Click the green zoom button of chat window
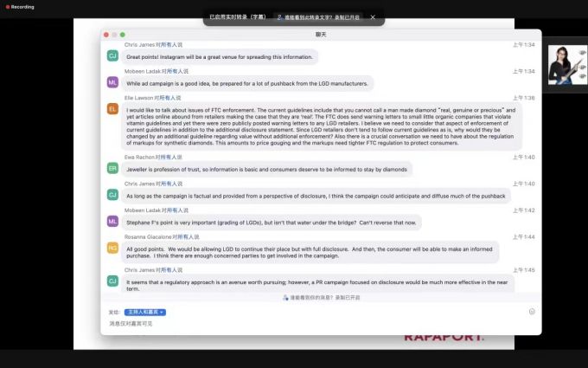The width and height of the screenshot is (588, 368). tap(123, 35)
